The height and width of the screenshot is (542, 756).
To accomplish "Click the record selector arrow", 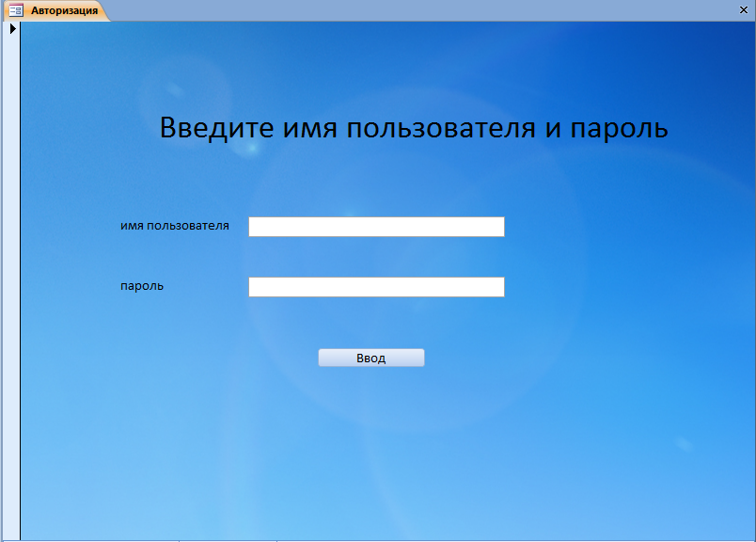I will click(13, 29).
